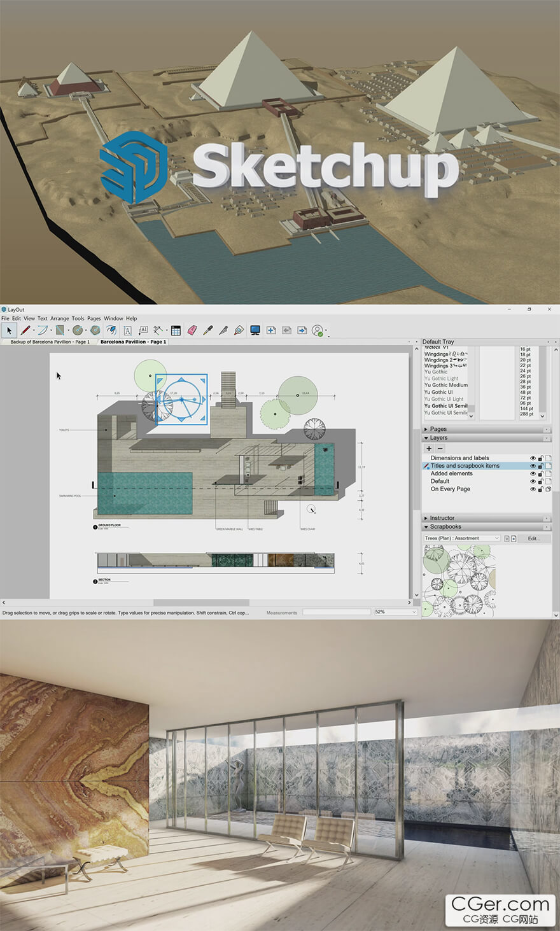Pick the Linear Dimension tool
Viewport: 560px width, 931px height.
coord(158,330)
